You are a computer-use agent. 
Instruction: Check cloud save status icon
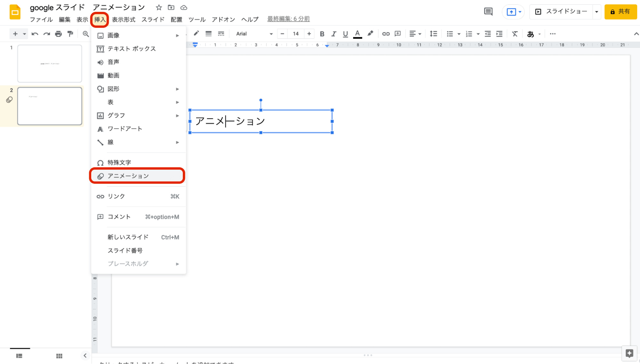(x=184, y=7)
